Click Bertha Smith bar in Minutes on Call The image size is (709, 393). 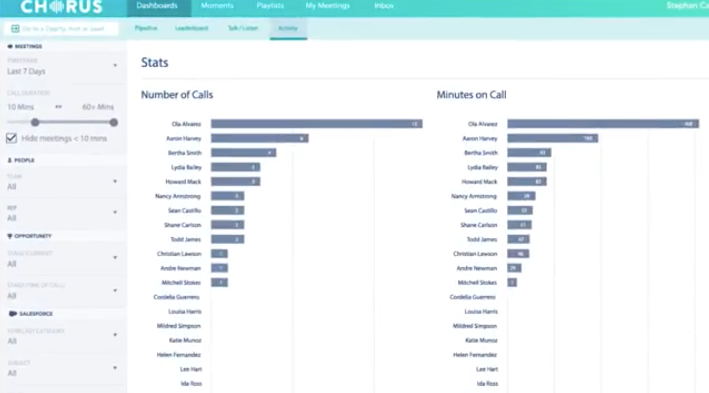click(529, 153)
